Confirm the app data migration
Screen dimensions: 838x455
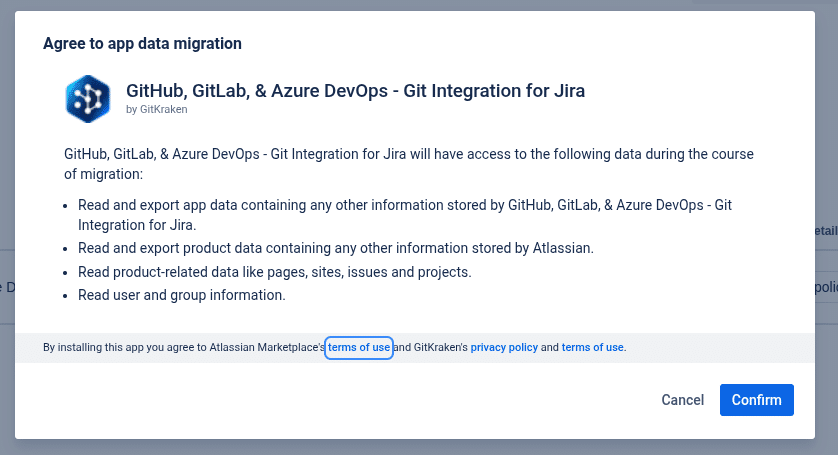(756, 400)
